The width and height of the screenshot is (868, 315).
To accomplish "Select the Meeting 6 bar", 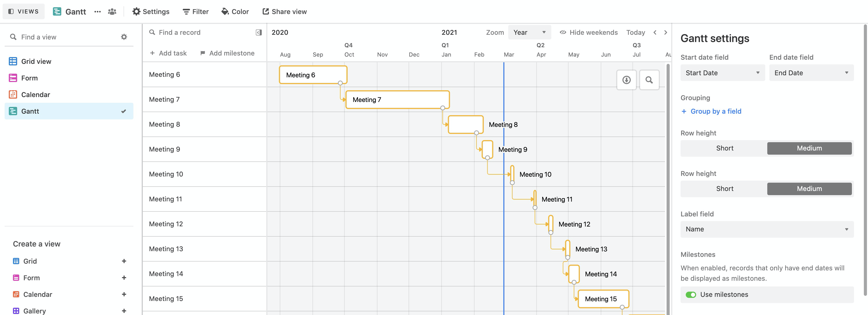I will [x=313, y=75].
